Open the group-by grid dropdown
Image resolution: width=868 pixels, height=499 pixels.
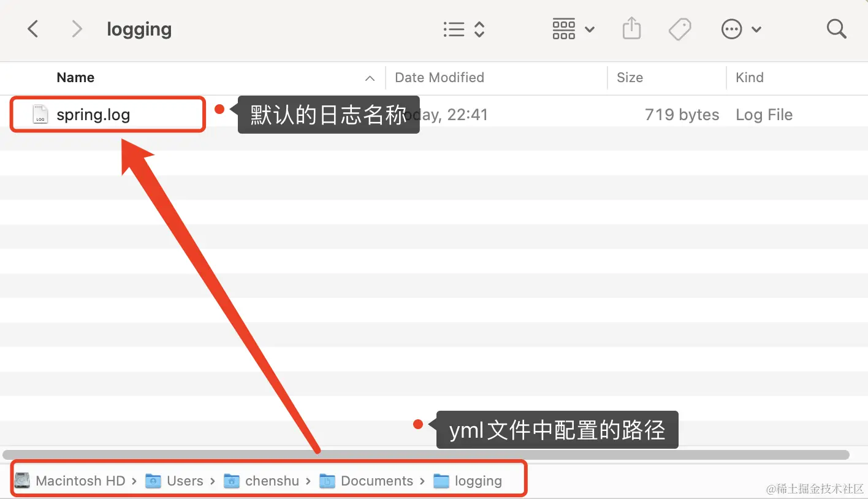[573, 29]
